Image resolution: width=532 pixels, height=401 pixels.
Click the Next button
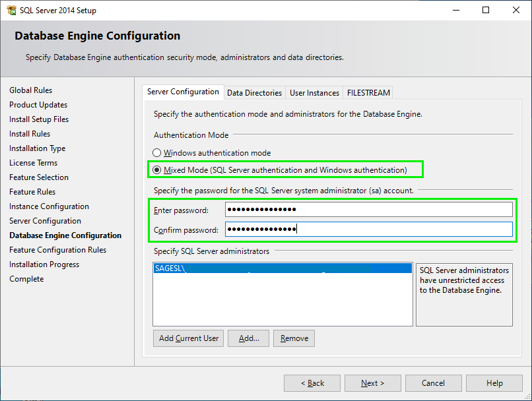pyautogui.click(x=372, y=383)
